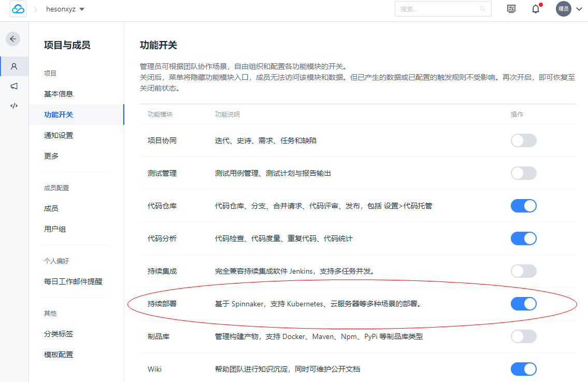Click the 代码分析 module name

pos(162,238)
